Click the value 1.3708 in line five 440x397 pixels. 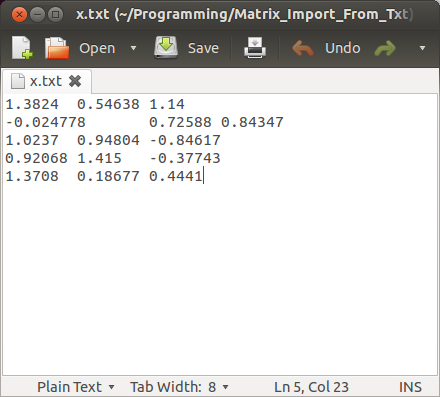tap(32, 176)
